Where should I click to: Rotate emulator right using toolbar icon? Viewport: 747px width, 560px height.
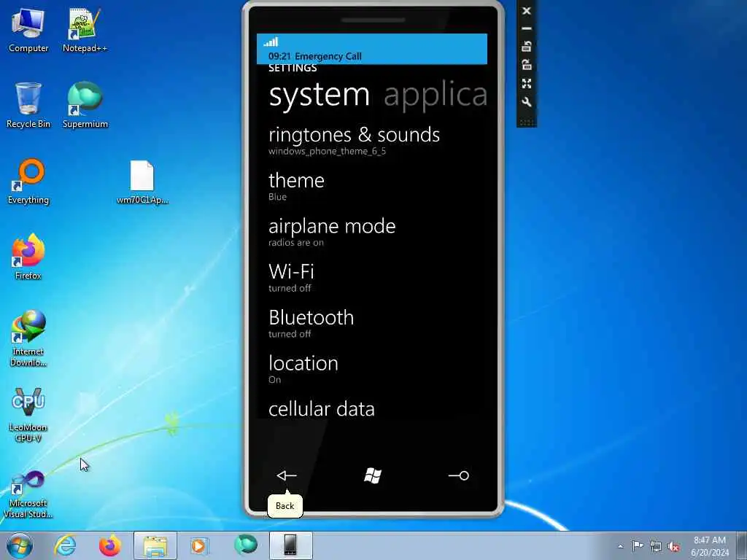tap(527, 65)
